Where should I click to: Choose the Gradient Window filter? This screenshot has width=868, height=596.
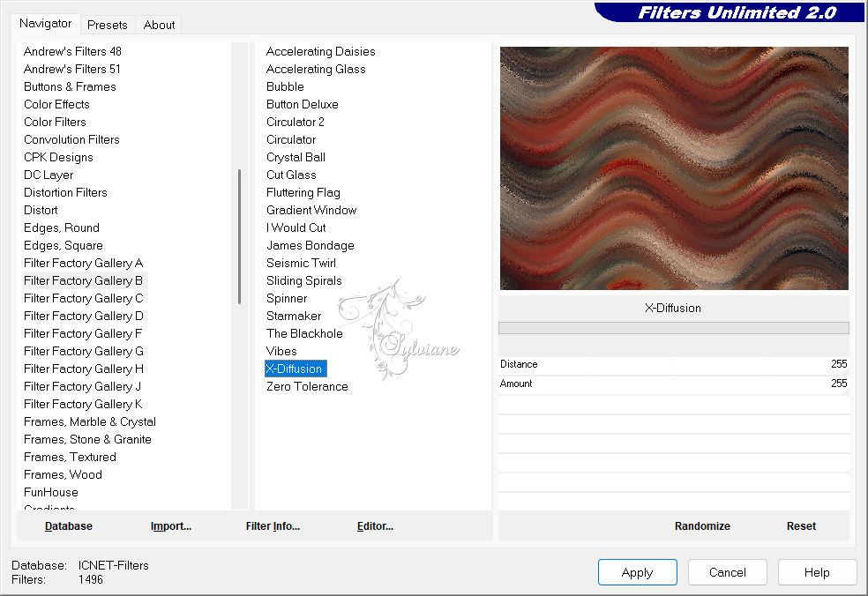pyautogui.click(x=311, y=211)
